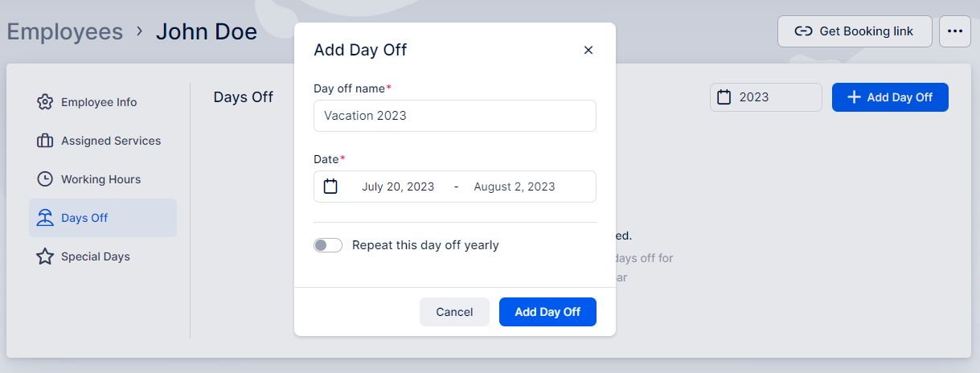Select the July 20, 2023 start date

(398, 186)
